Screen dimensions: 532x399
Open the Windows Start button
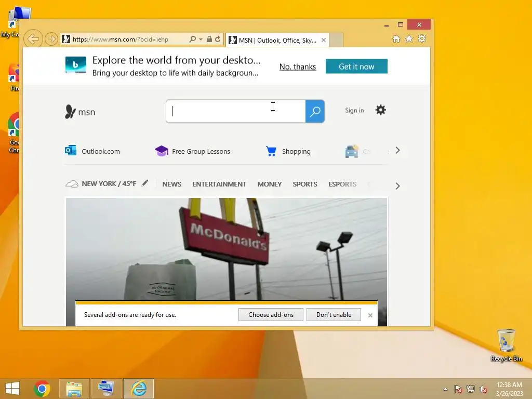pos(12,389)
